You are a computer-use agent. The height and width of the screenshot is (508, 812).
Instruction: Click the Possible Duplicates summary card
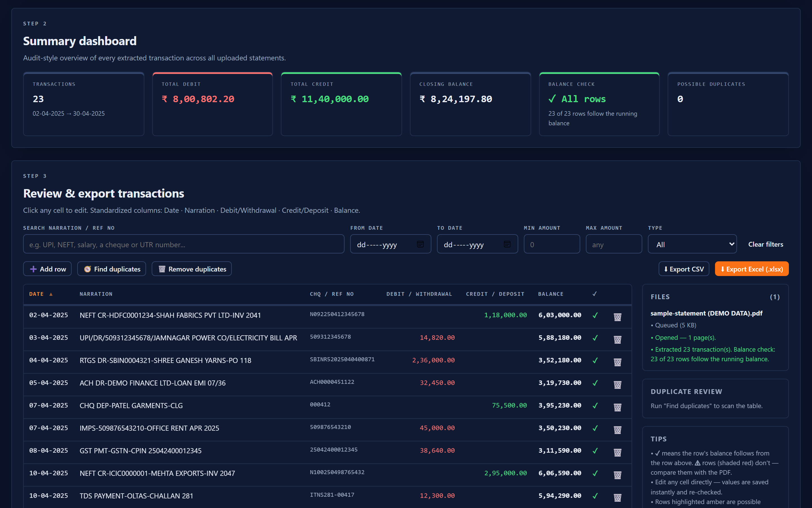point(728,104)
